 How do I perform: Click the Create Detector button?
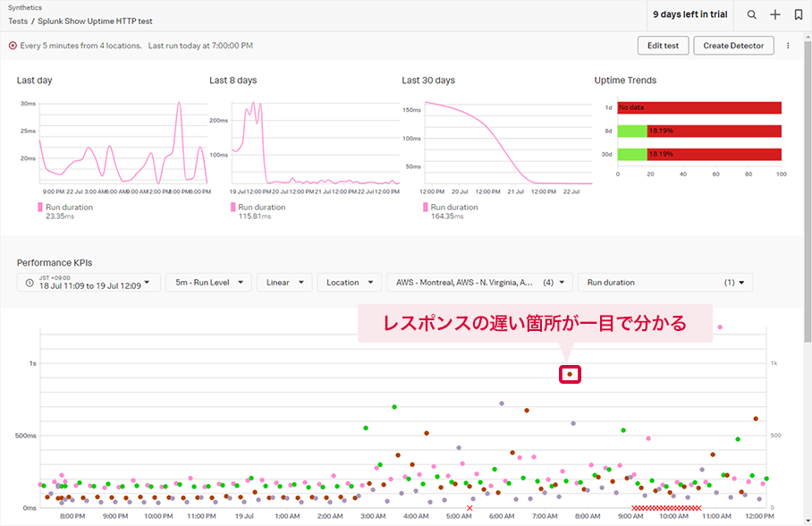pyautogui.click(x=733, y=46)
